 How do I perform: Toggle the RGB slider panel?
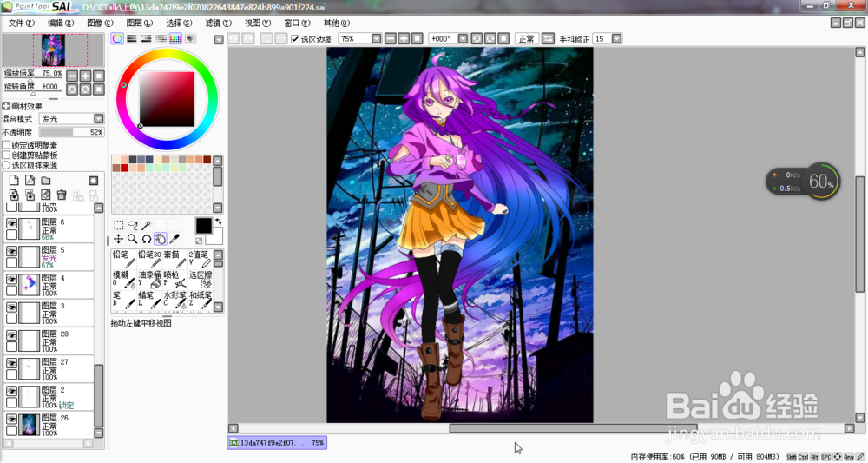[132, 38]
